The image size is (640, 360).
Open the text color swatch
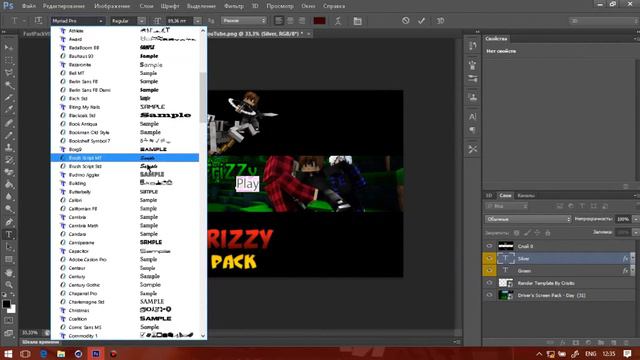(x=319, y=20)
